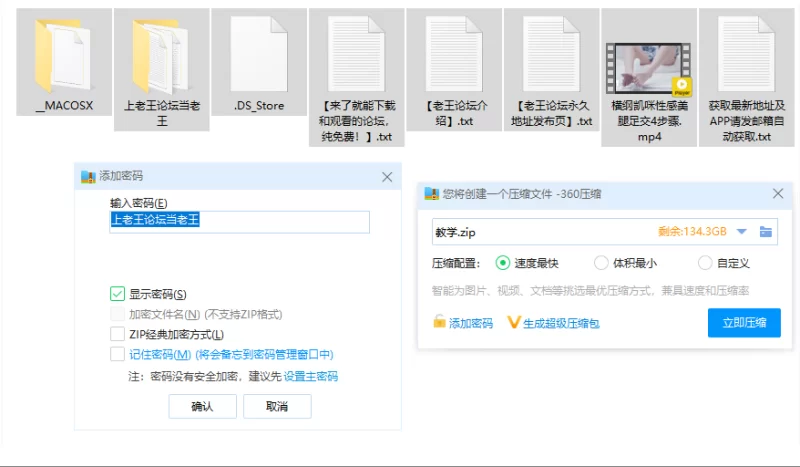Screen dimensions: 800x467
Task: Select the 体积最小 radio option
Action: [x=601, y=263]
